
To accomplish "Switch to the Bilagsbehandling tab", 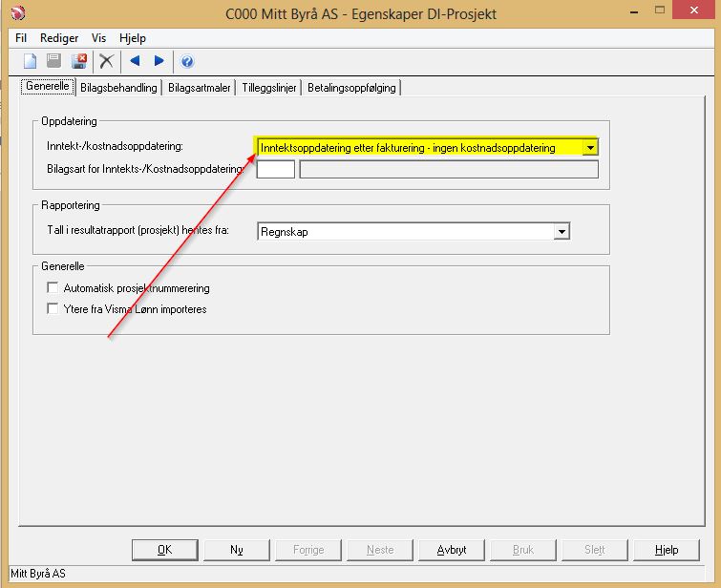I will pyautogui.click(x=118, y=88).
